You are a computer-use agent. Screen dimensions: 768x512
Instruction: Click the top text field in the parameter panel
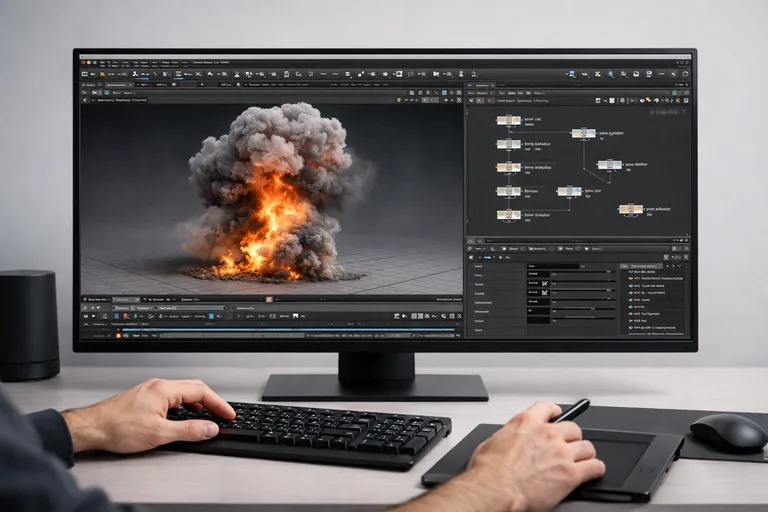(553, 266)
